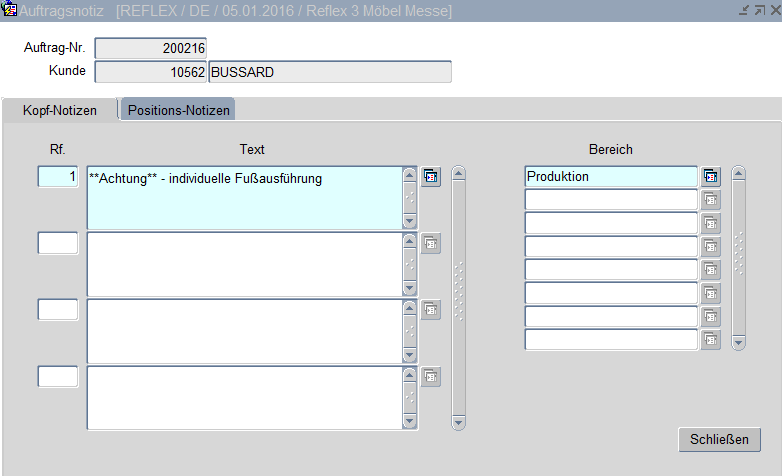Click editor icon beside fourth text box
Viewport: 782px width, 476px height.
431,376
